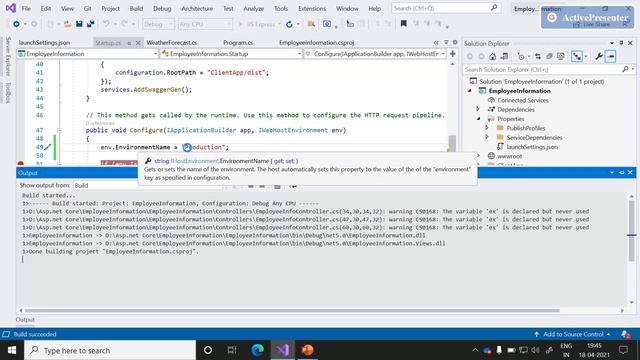Image resolution: width=640 pixels, height=360 pixels.
Task: Open the Build menu
Action: point(136,8)
